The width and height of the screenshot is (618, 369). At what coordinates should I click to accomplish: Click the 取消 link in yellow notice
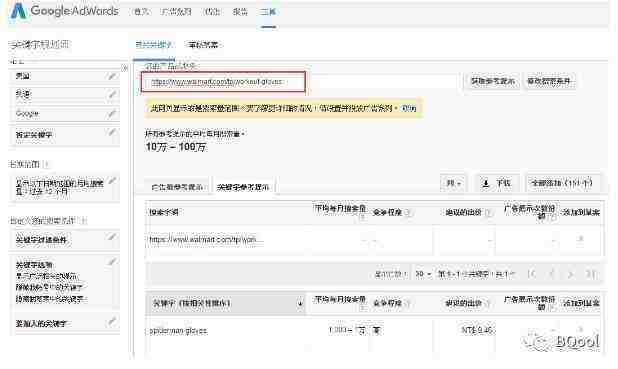409,108
